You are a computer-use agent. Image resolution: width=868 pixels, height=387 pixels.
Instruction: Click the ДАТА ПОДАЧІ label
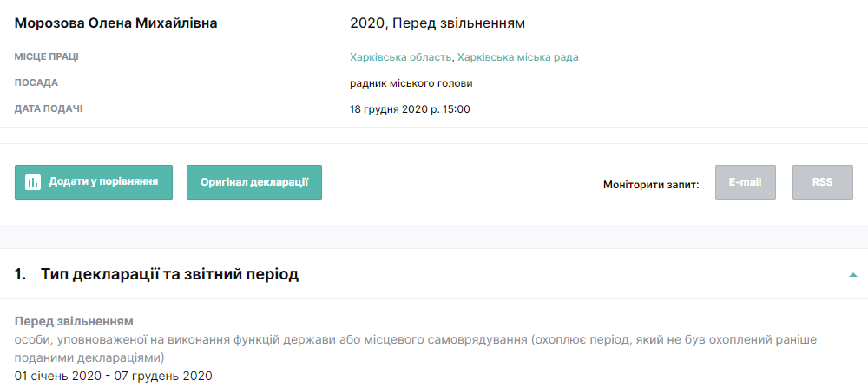(x=49, y=109)
